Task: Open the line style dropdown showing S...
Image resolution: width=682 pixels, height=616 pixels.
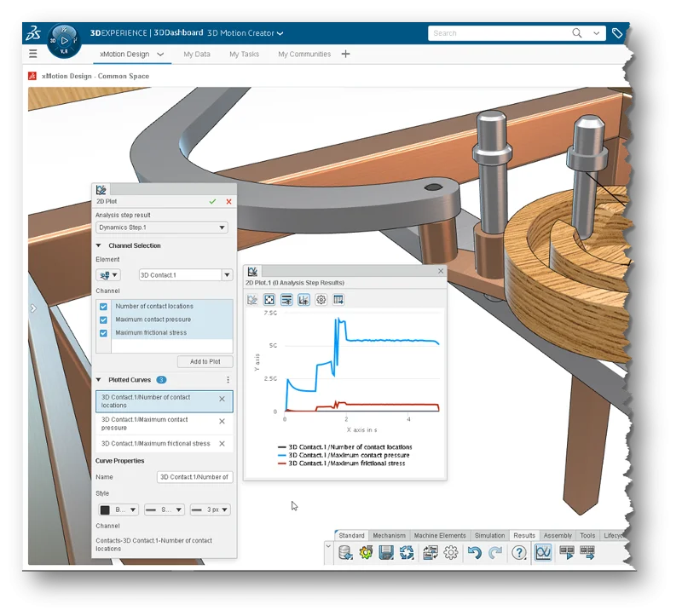Action: [165, 509]
